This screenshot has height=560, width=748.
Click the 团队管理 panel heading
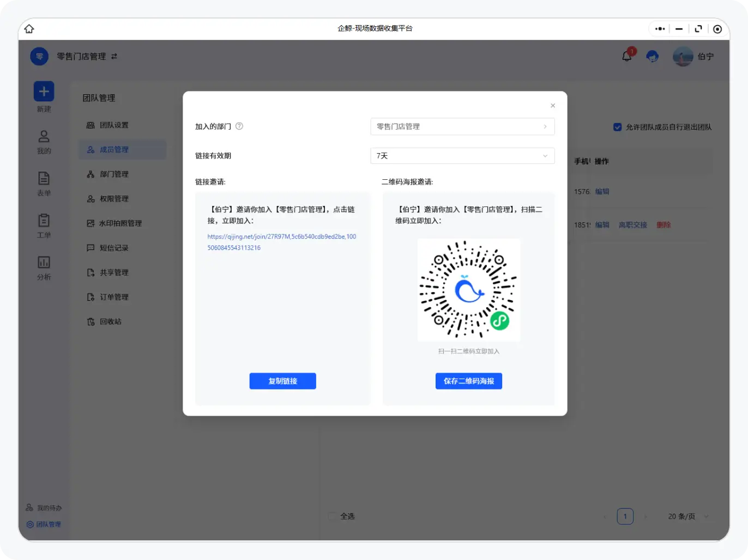tap(99, 98)
